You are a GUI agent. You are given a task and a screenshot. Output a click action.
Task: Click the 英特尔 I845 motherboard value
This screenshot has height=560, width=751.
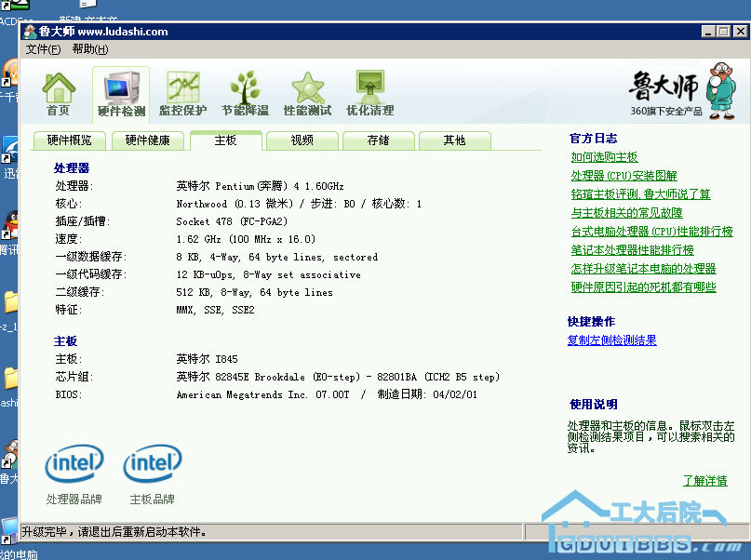(x=207, y=359)
